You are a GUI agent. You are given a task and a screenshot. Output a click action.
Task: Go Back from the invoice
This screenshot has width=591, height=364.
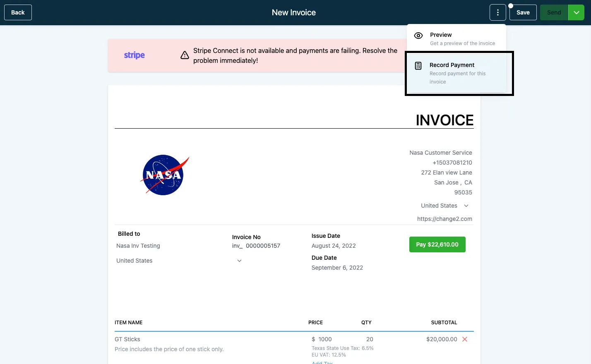(x=18, y=12)
